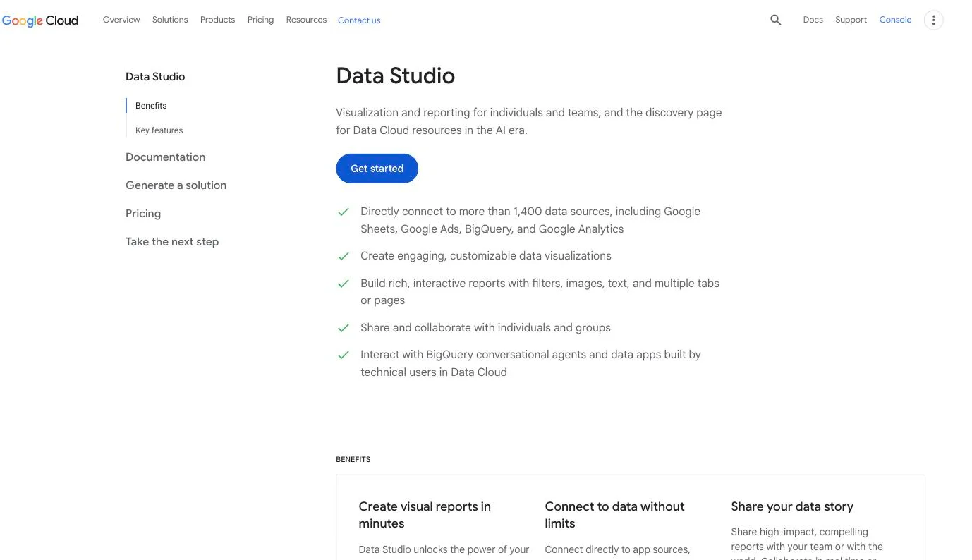Jump to Key features in sidebar
This screenshot has width=972, height=560.
point(159,130)
